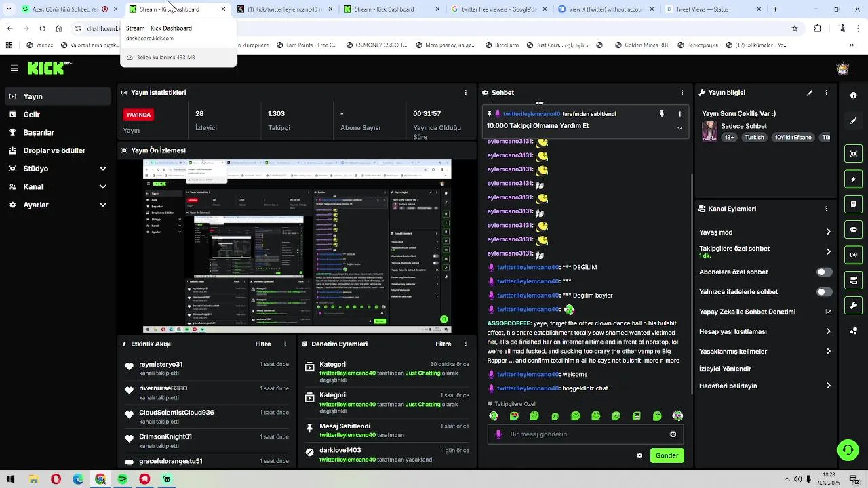Open chat settings gear near Gönder
The width and height of the screenshot is (868, 488).
point(639,455)
